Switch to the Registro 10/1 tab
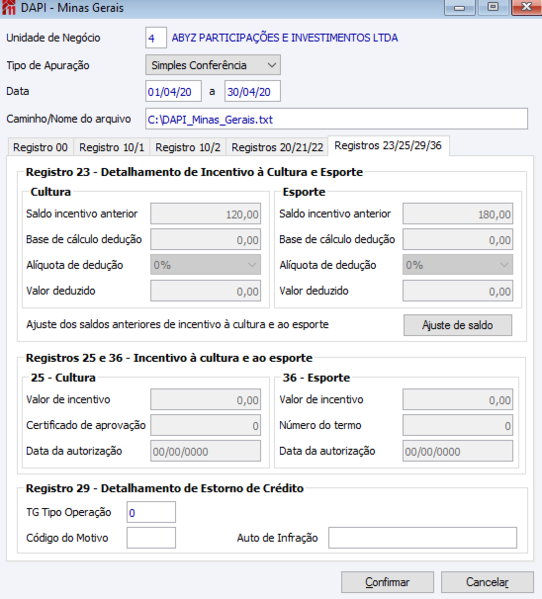The image size is (542, 599). [x=112, y=147]
